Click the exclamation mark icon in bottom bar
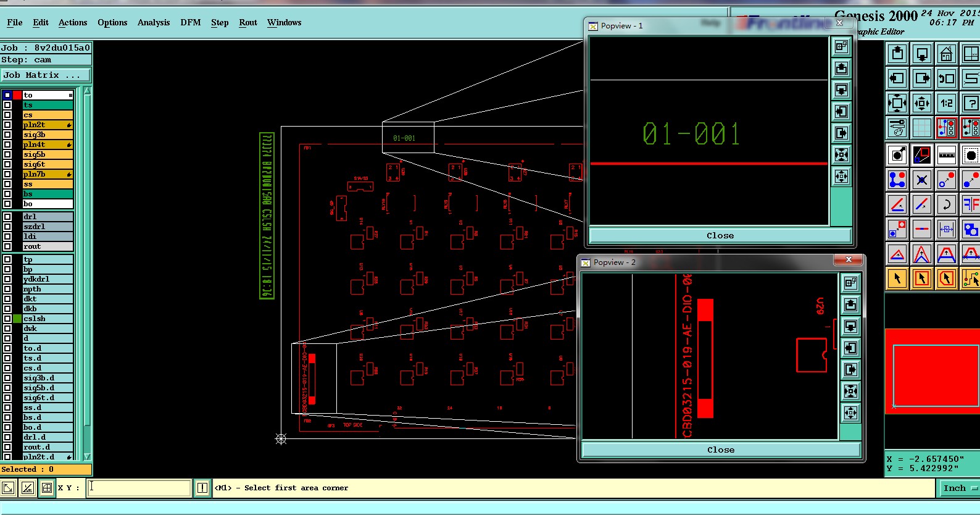This screenshot has width=980, height=515. (202, 488)
